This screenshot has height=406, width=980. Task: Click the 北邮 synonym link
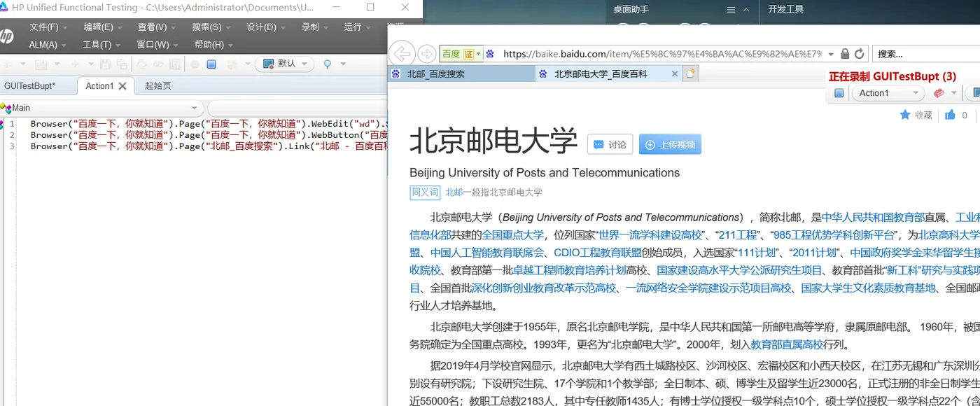(x=454, y=192)
